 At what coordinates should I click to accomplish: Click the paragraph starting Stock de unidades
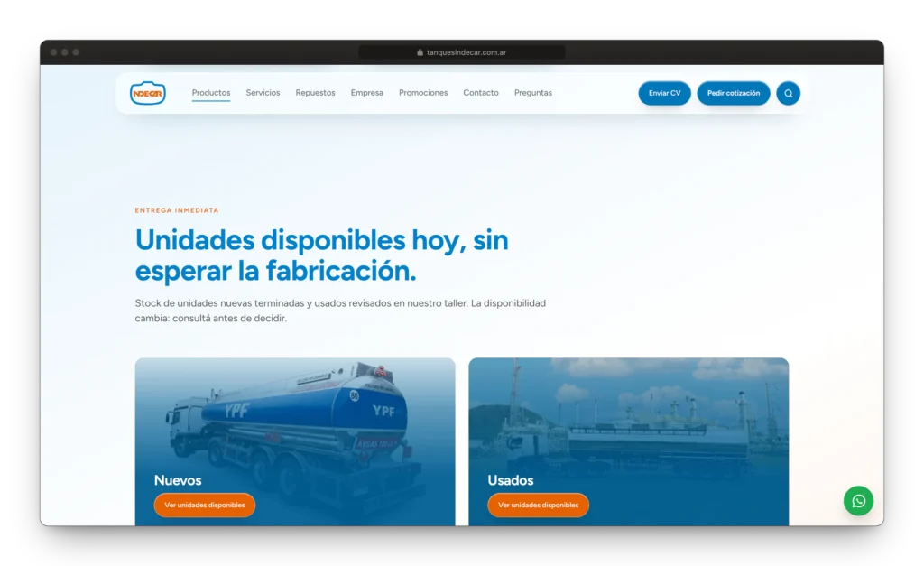(x=340, y=311)
